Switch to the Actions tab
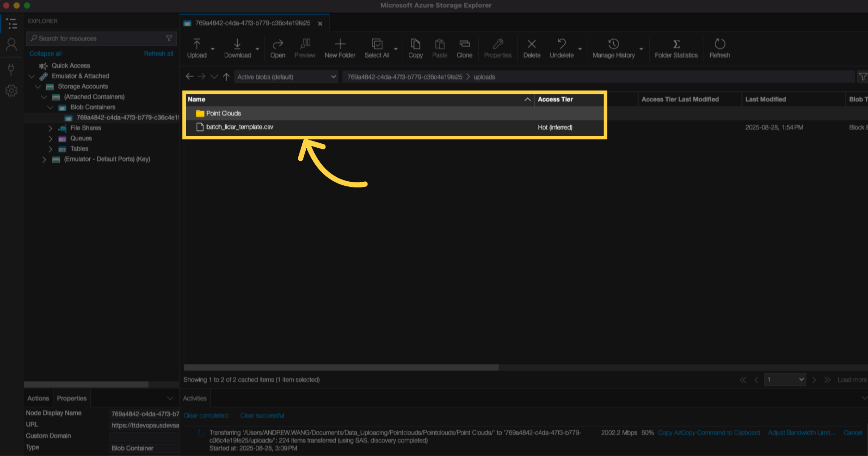The height and width of the screenshot is (456, 868). [38, 398]
